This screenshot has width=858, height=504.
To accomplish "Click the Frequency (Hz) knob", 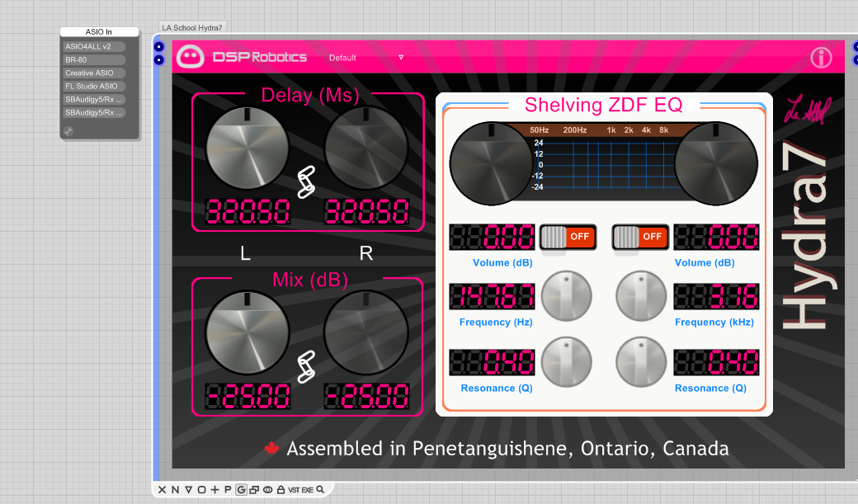I will pos(566,296).
